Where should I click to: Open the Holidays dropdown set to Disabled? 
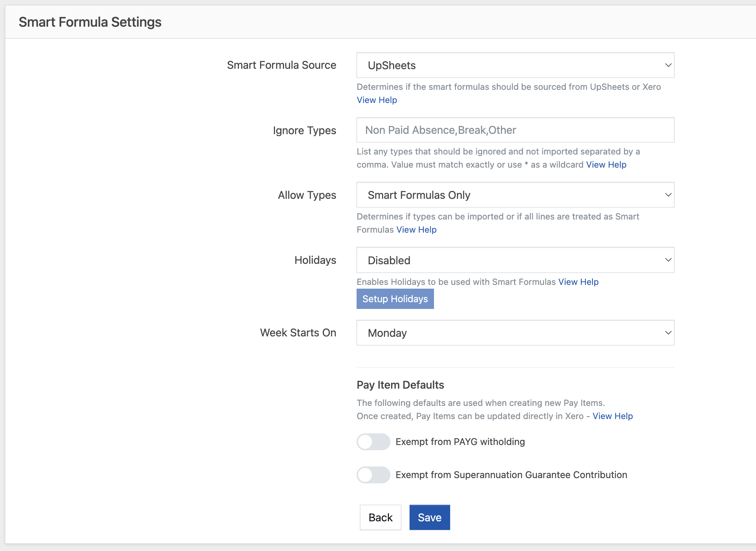pos(515,260)
